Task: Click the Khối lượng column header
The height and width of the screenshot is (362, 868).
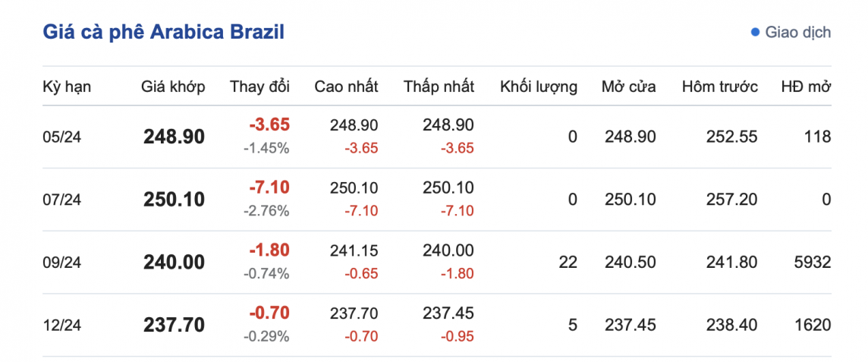Action: coord(539,87)
